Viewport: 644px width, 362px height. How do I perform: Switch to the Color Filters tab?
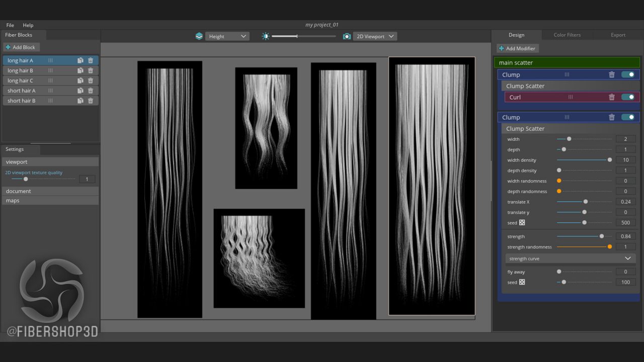coord(567,35)
